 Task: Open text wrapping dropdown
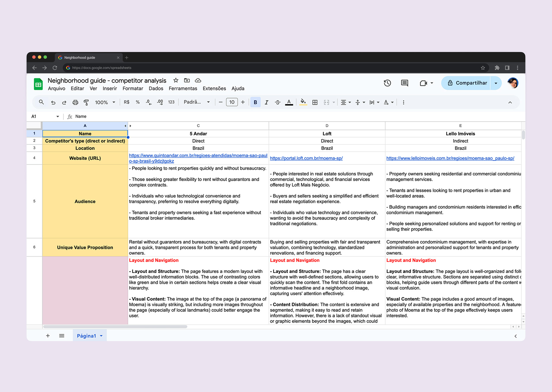[374, 102]
